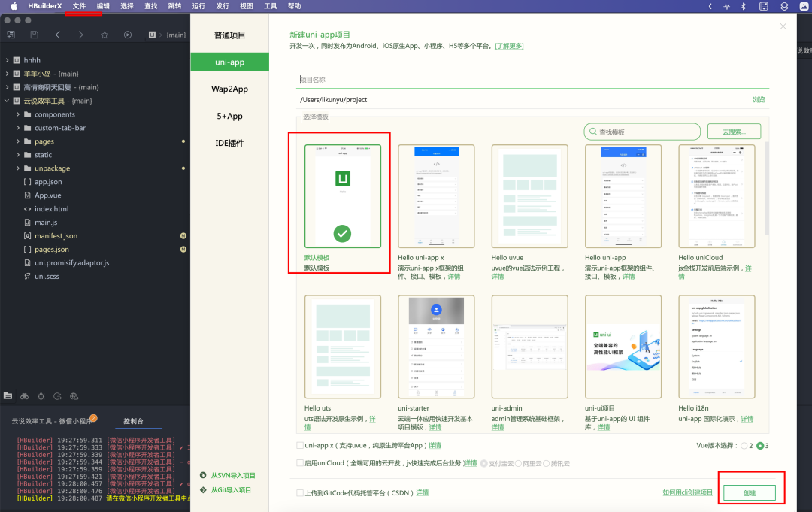
Task: Click the star bookmark toolbar icon
Action: [x=105, y=35]
